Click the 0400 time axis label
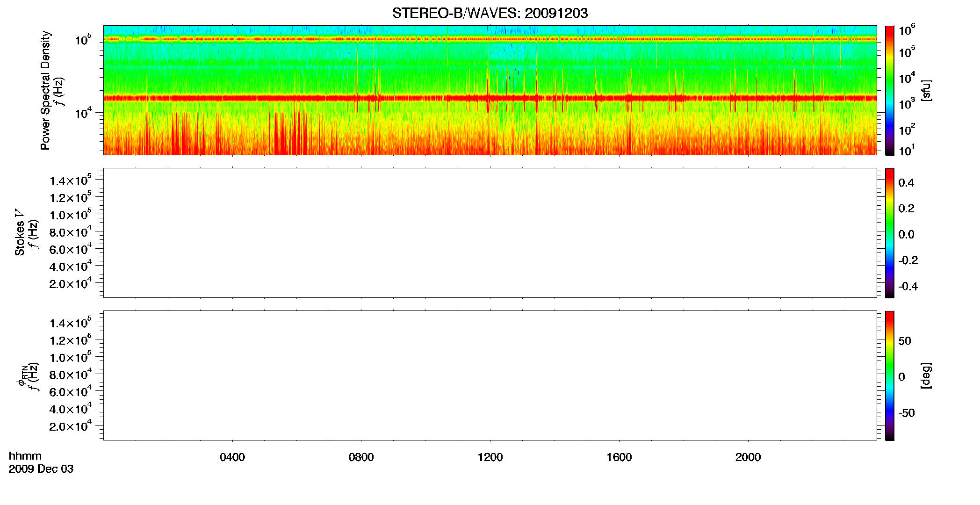Screen dimensions: 980x505 point(232,457)
